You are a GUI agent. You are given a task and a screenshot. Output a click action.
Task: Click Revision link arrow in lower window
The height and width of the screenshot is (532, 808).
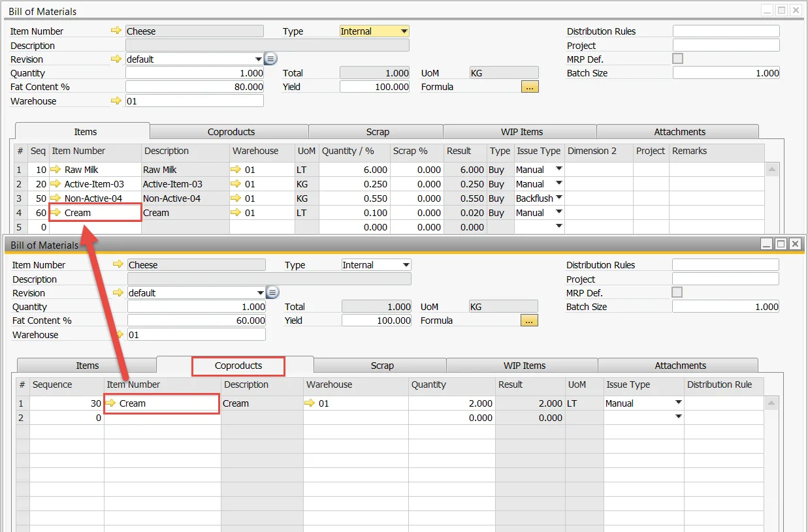click(x=118, y=292)
